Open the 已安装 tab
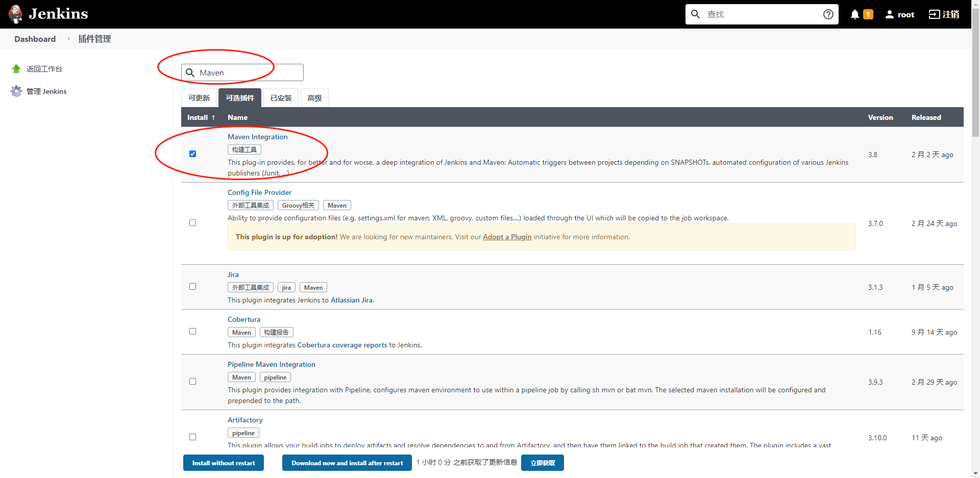 click(281, 98)
